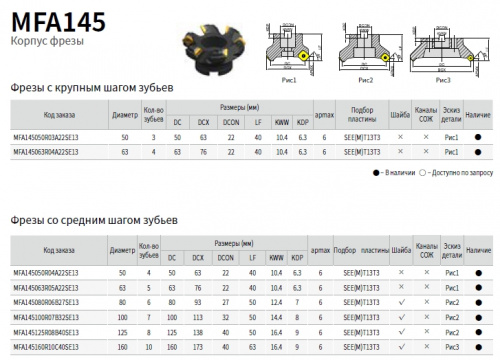Image resolution: width=500 pixels, height=360 pixels.
Task: Click 'Код заказа' header in medium-pitch table
Action: (59, 250)
